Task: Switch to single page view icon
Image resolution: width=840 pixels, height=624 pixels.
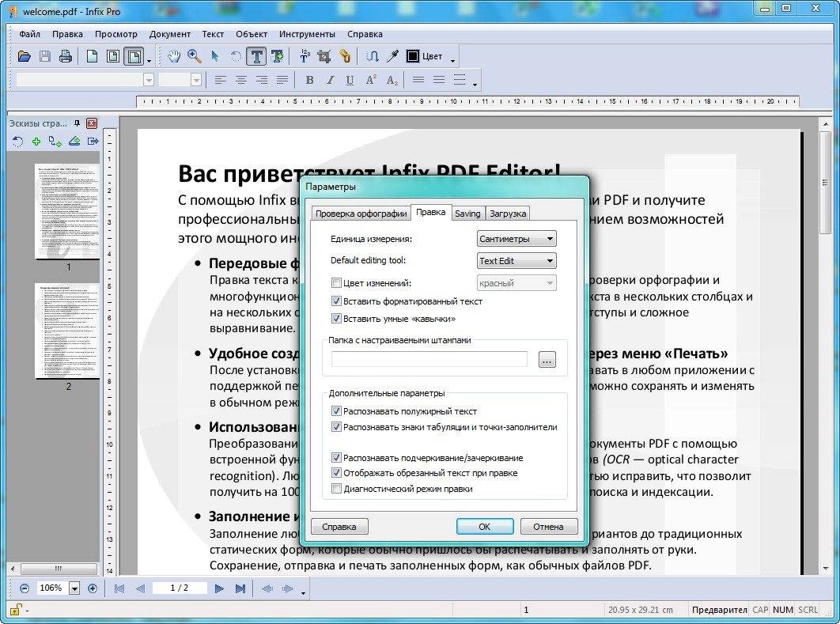Action: pyautogui.click(x=92, y=56)
